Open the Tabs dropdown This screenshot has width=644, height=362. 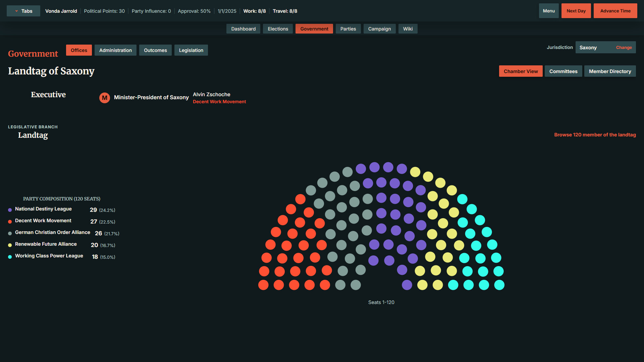click(x=23, y=11)
